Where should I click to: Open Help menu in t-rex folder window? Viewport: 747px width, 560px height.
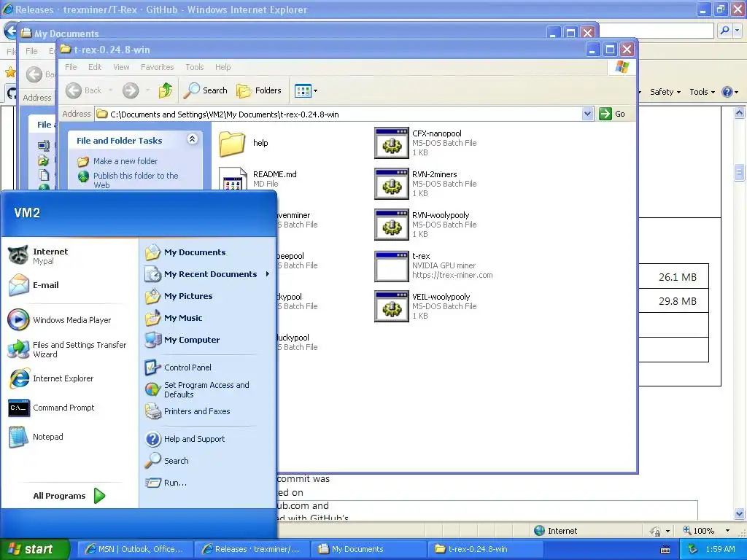222,67
